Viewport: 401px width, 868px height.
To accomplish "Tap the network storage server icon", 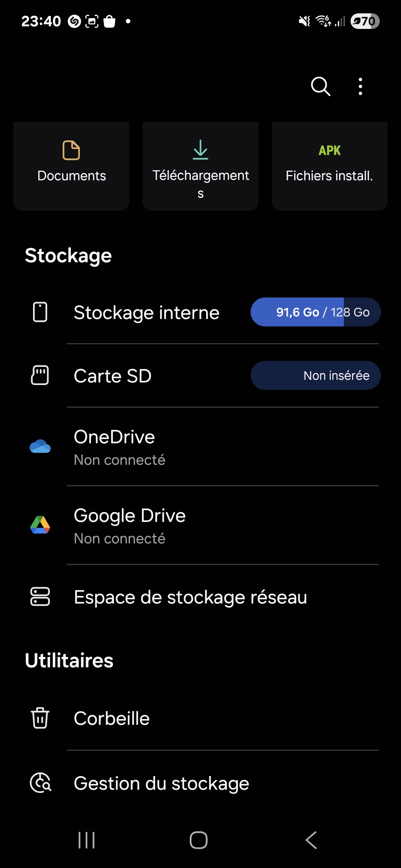I will tap(40, 596).
